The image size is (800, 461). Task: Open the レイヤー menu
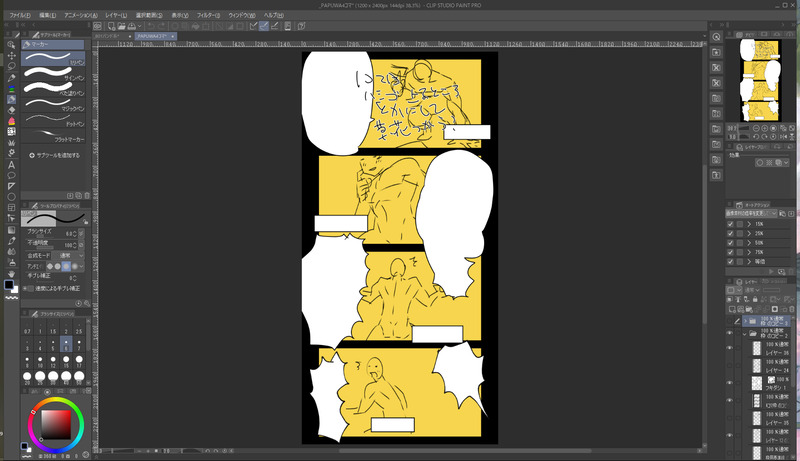click(x=116, y=15)
